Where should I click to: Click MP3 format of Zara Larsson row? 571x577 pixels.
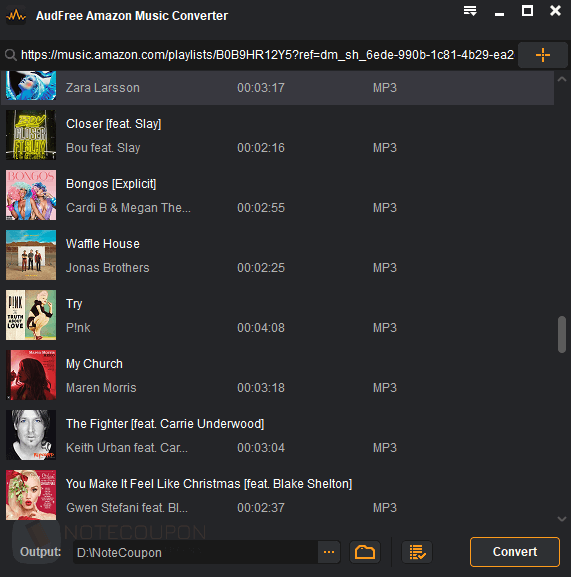click(385, 88)
